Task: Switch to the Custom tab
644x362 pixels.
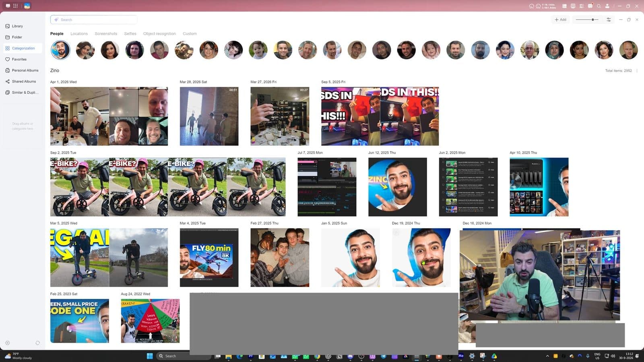Action: click(190, 34)
